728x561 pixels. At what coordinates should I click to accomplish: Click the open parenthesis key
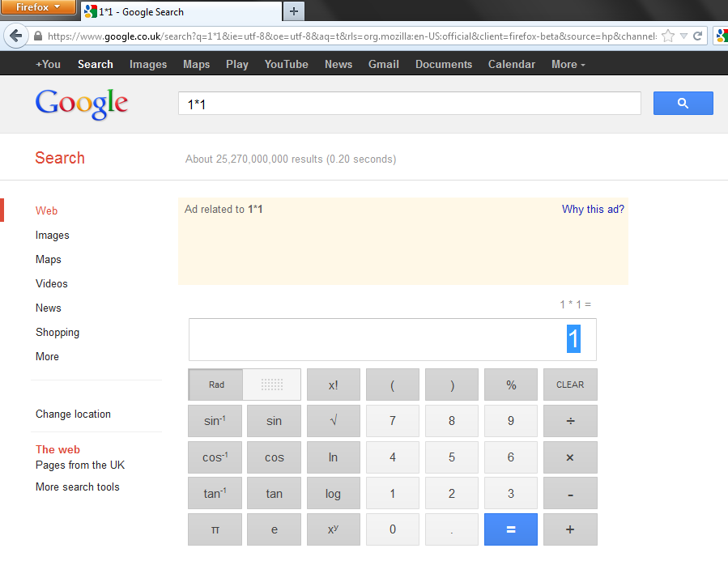pos(392,385)
